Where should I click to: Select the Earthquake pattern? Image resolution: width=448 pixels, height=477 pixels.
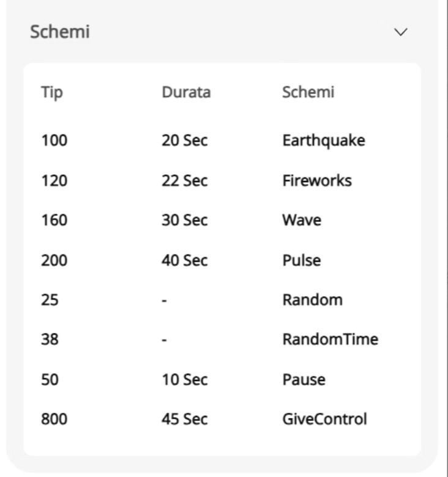[x=324, y=141]
